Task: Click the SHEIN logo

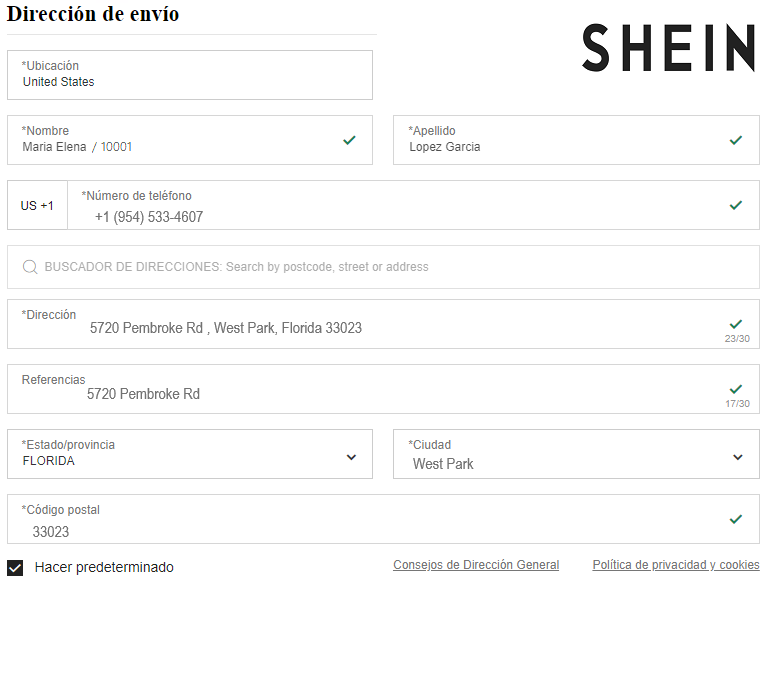Action: pyautogui.click(x=668, y=48)
